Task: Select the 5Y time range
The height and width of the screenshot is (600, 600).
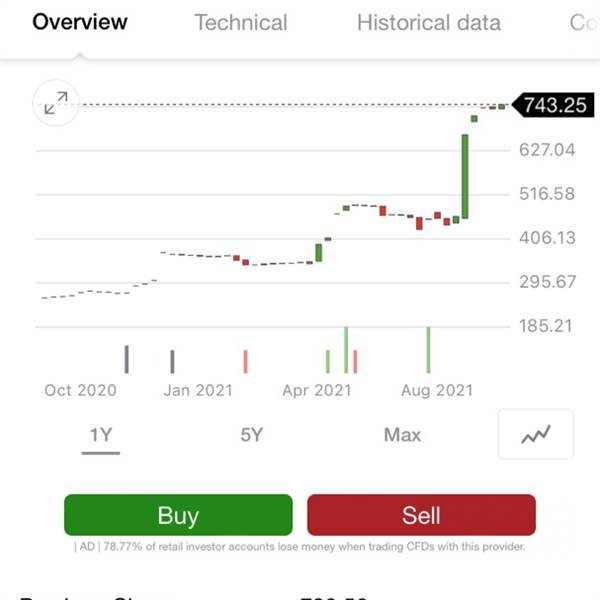Action: pos(251,435)
